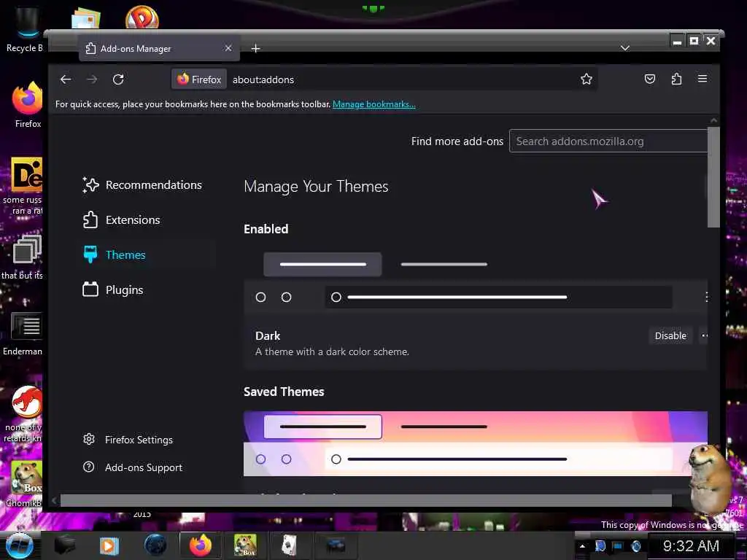Open Plugins category in the sidebar
This screenshot has width=747, height=560.
click(113, 290)
